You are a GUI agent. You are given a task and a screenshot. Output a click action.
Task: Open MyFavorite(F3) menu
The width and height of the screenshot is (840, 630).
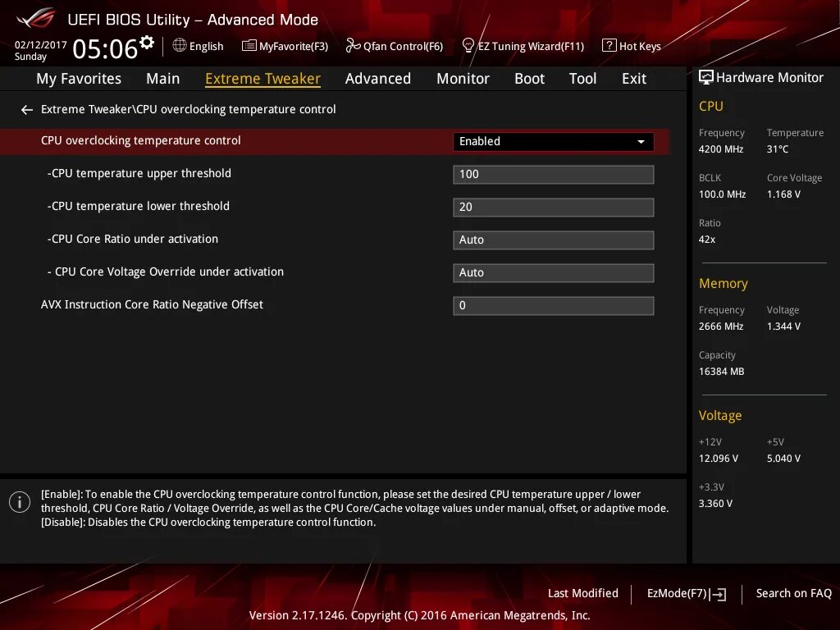click(294, 47)
